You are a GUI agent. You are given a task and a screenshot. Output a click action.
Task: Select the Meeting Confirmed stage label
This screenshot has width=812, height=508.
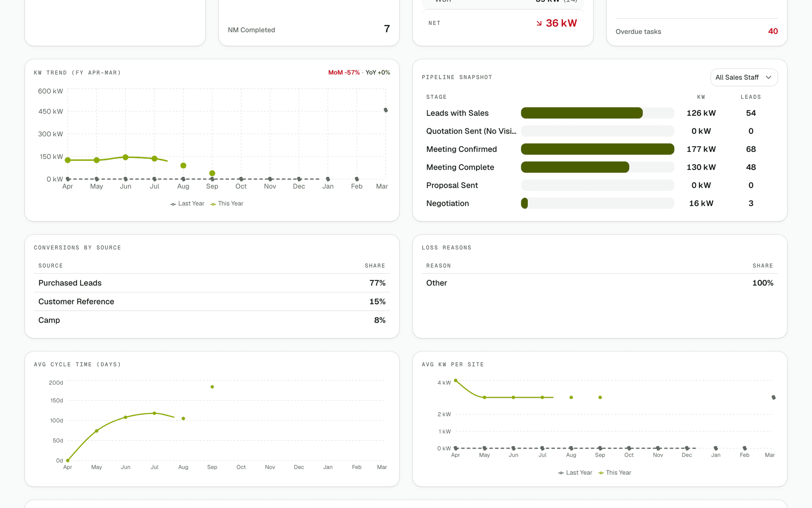click(461, 149)
